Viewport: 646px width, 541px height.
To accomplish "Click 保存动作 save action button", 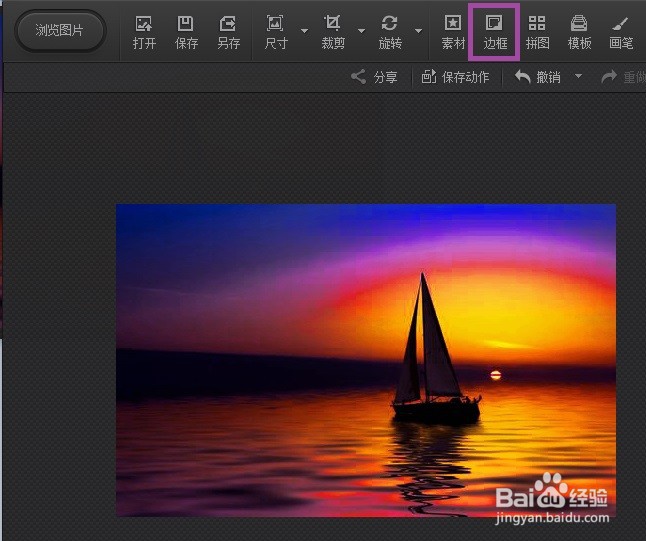I will pos(455,77).
